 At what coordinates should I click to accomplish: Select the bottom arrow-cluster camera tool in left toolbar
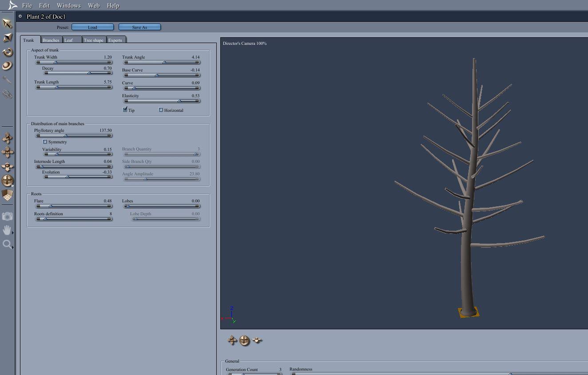[8, 166]
